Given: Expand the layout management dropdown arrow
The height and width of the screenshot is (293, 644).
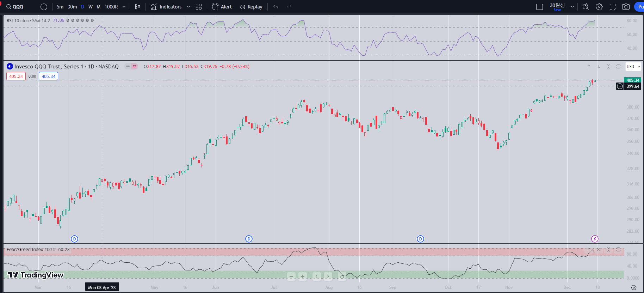Looking at the screenshot, I should click(x=572, y=7).
